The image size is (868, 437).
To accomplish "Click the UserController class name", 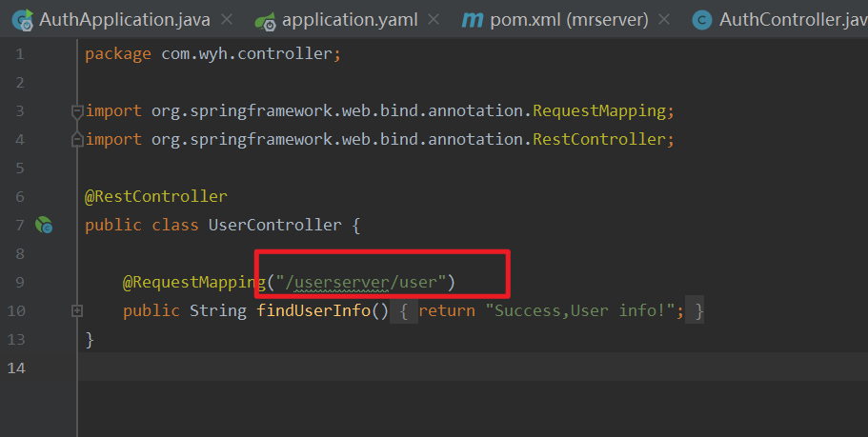I will coord(274,225).
